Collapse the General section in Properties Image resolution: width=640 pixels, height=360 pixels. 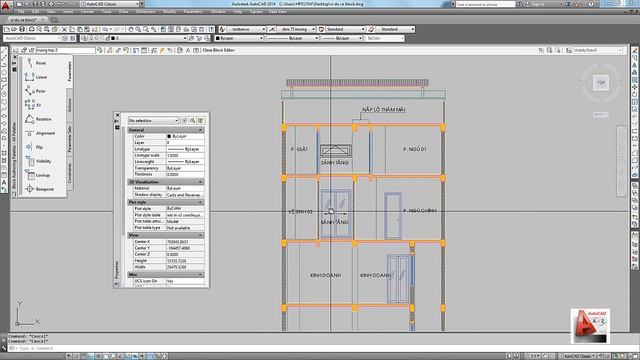[x=200, y=130]
